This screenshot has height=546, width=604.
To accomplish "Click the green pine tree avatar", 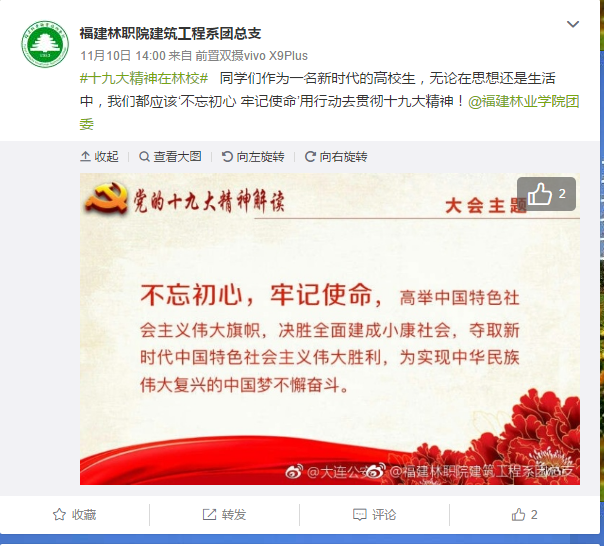I will pos(45,44).
